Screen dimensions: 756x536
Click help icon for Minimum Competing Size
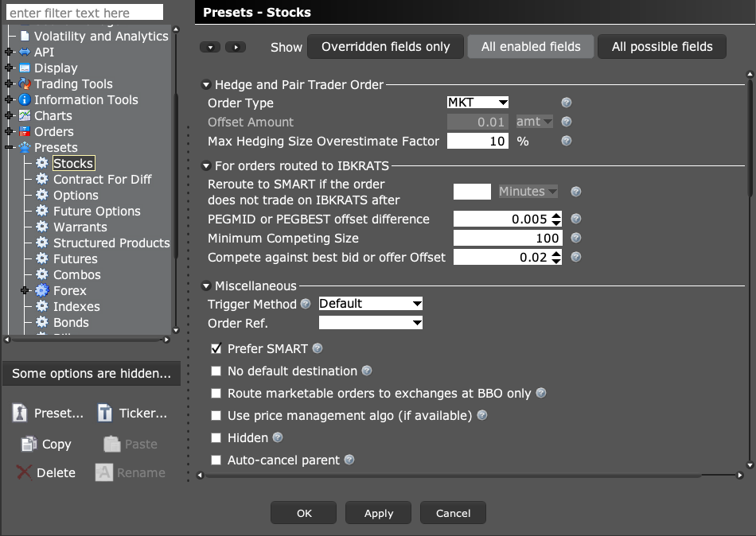pyautogui.click(x=575, y=238)
